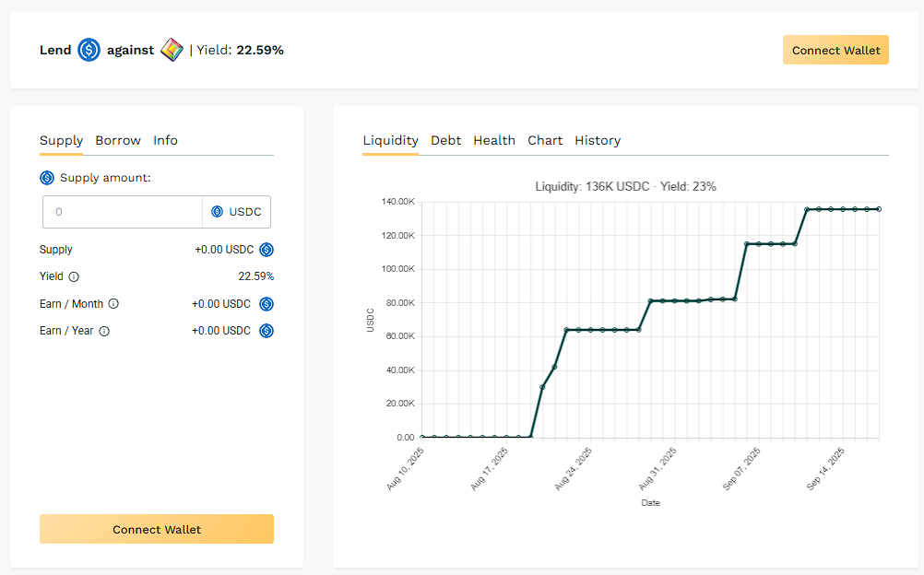View the History tab
Screen dimensions: 924x575
pos(598,141)
